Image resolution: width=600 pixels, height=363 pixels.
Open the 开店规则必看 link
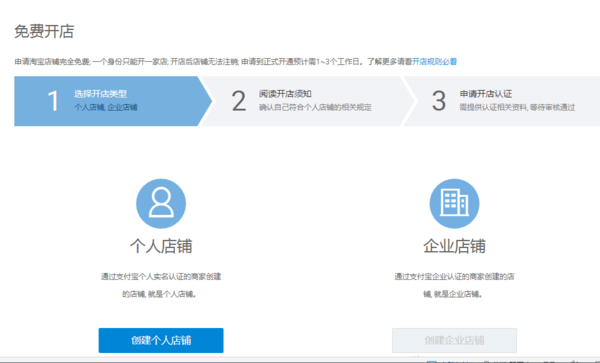434,62
